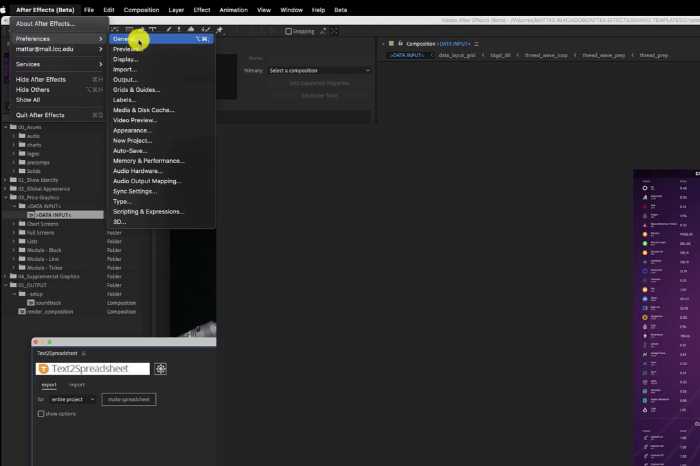This screenshot has height=466, width=700.
Task: Select About After Effects
Action: pos(58,24)
